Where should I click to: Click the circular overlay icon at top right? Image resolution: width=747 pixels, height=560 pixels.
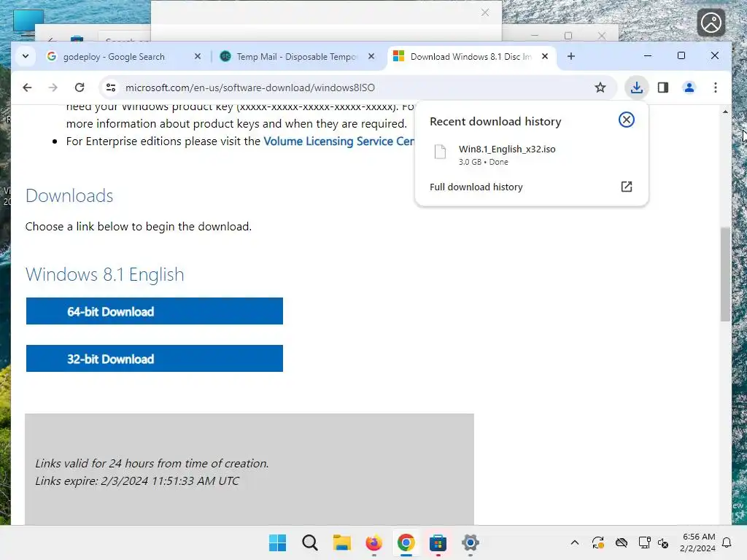(711, 23)
